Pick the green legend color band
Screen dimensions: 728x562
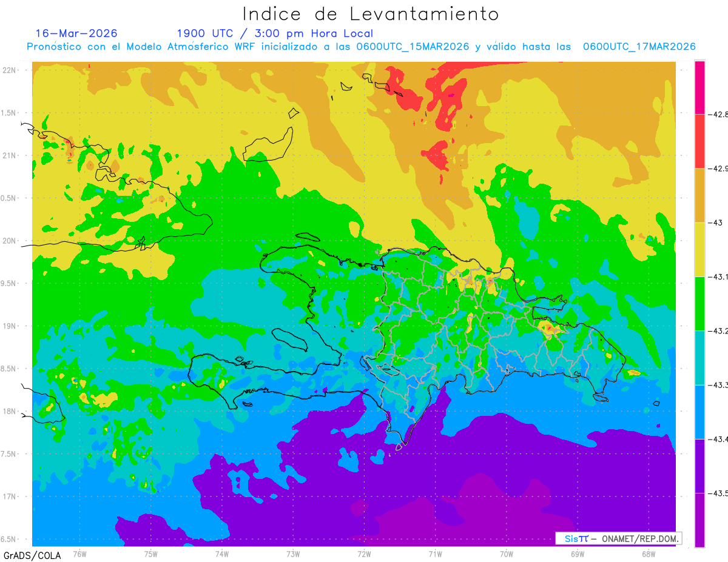[x=699, y=303]
